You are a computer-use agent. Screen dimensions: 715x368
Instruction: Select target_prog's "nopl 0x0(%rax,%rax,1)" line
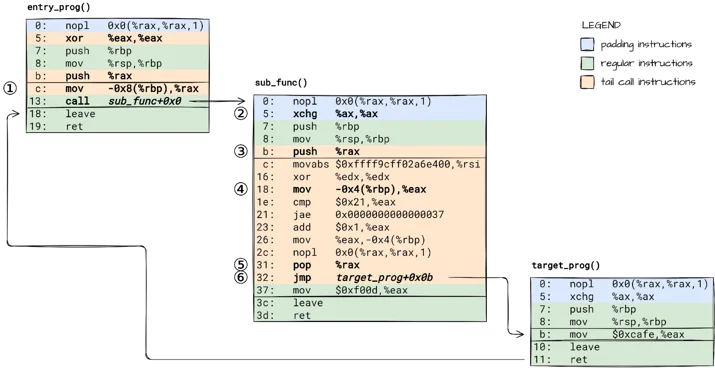click(623, 284)
